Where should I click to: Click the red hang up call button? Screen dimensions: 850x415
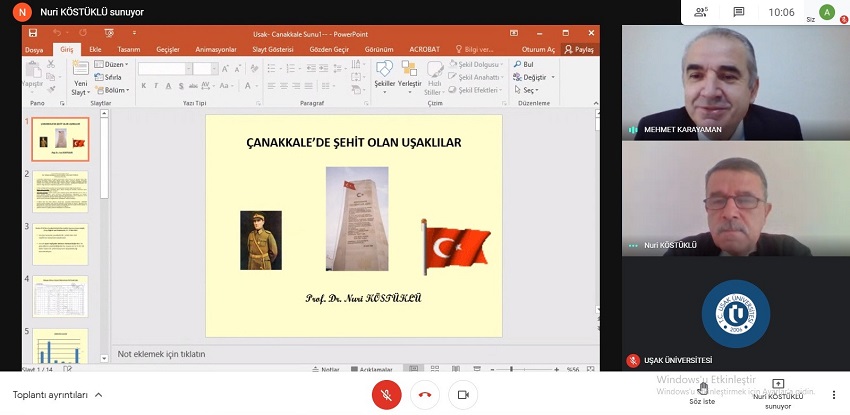coord(425,394)
